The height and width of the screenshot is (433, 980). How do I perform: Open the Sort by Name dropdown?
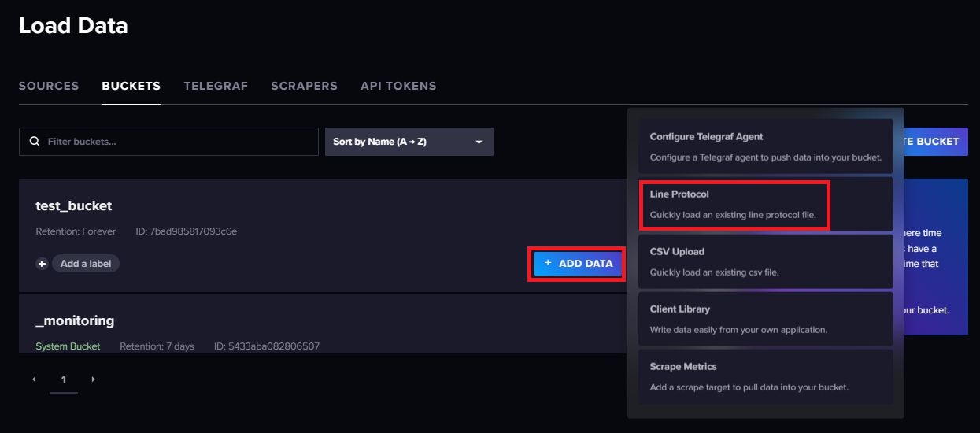coord(409,142)
